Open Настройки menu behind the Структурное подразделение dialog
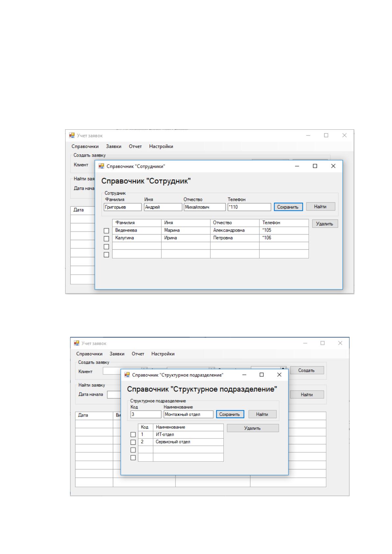 [163, 354]
